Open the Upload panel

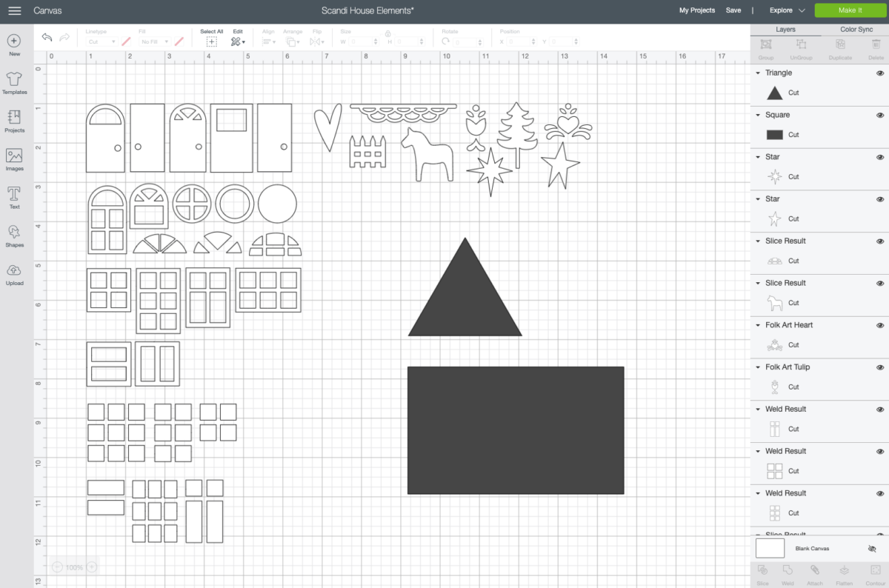[14, 274]
